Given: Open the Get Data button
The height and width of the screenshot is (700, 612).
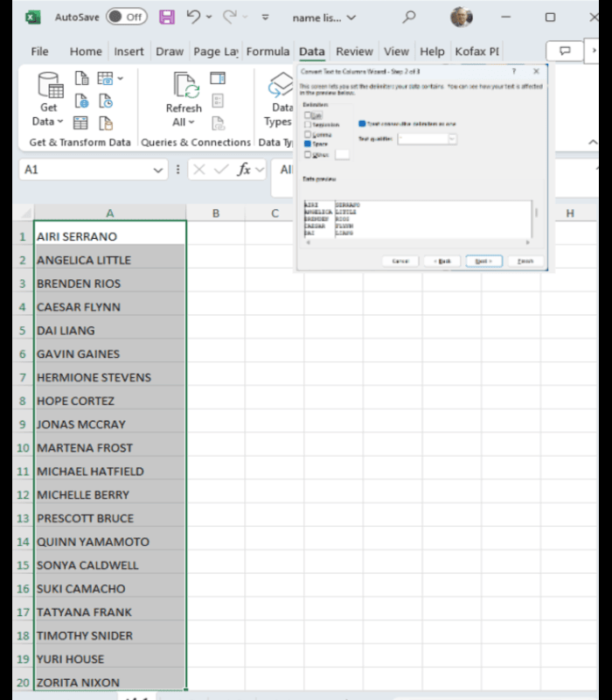Looking at the screenshot, I should click(49, 101).
